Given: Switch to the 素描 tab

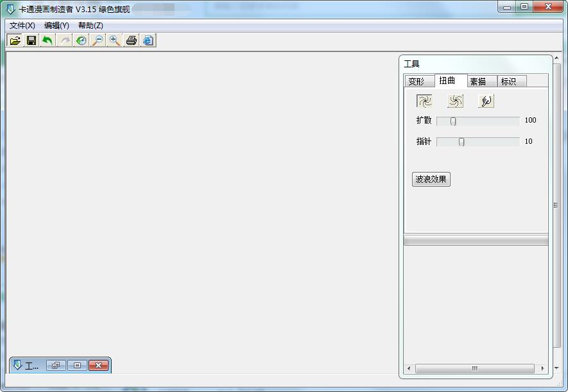Looking at the screenshot, I should tap(482, 81).
